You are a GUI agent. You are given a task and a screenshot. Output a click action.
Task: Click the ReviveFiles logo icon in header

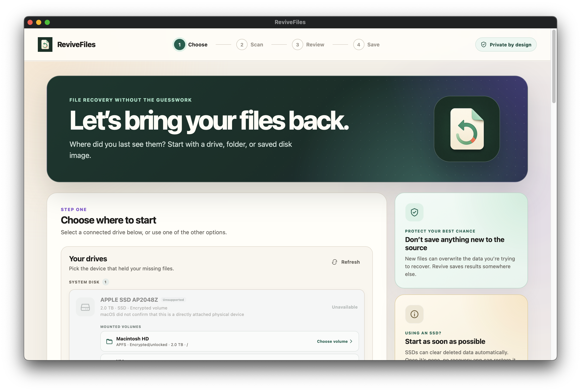[45, 44]
